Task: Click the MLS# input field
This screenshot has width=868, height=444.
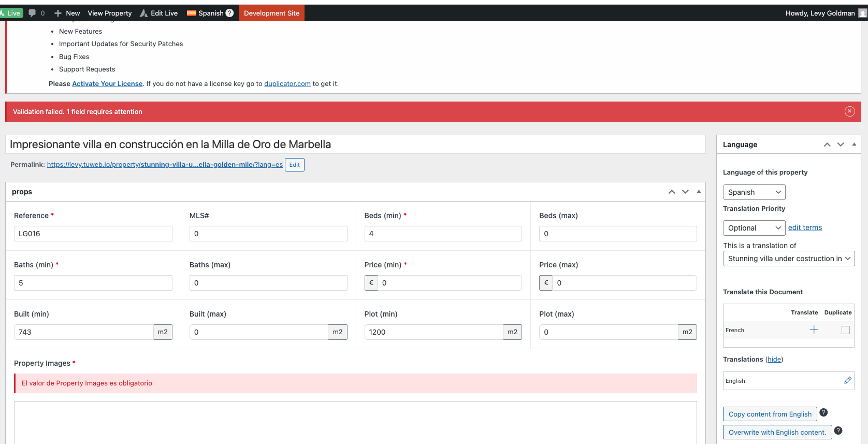Action: (x=268, y=234)
